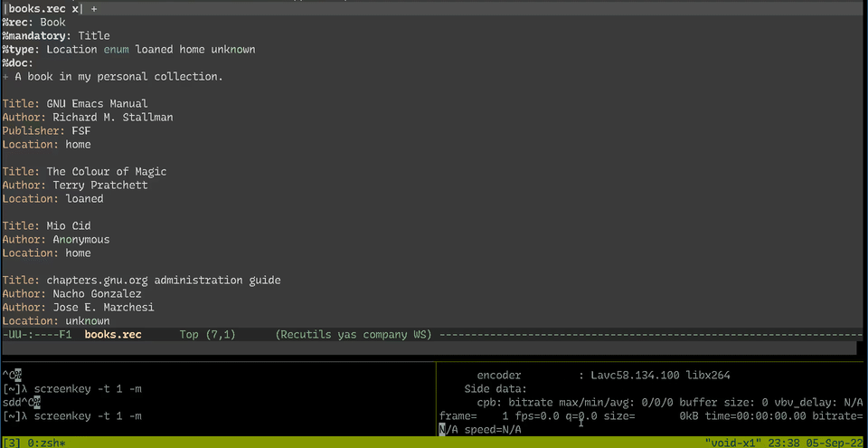
Task: Click tmux session number [3]
Action: (x=12, y=443)
